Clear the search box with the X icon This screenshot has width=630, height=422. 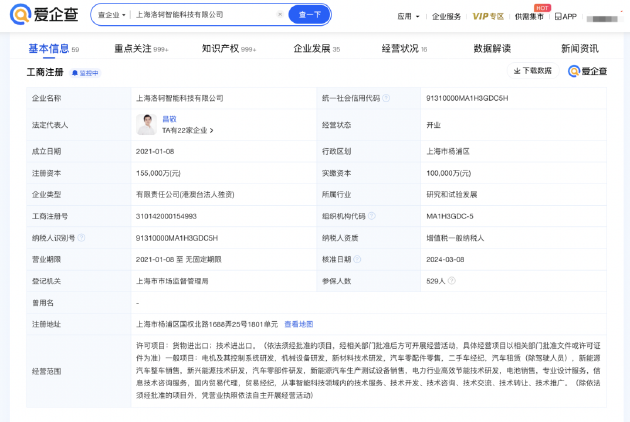(280, 14)
